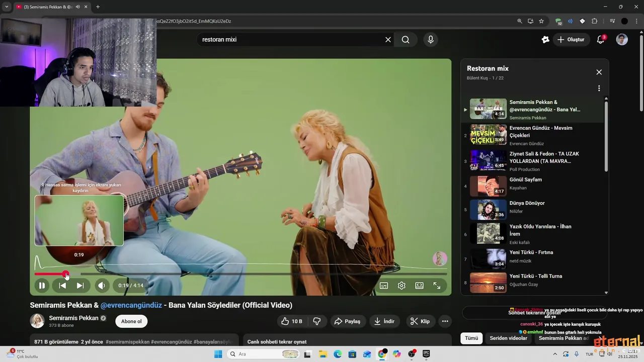
Task: Toggle subtitles (captions) in the player
Action: pos(384,286)
